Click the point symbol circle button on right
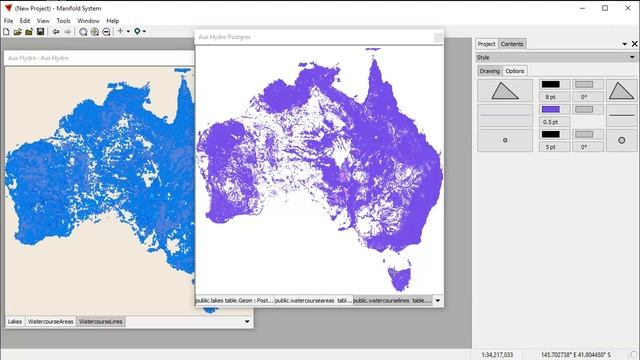Viewport: 640px width, 360px height. (x=621, y=140)
